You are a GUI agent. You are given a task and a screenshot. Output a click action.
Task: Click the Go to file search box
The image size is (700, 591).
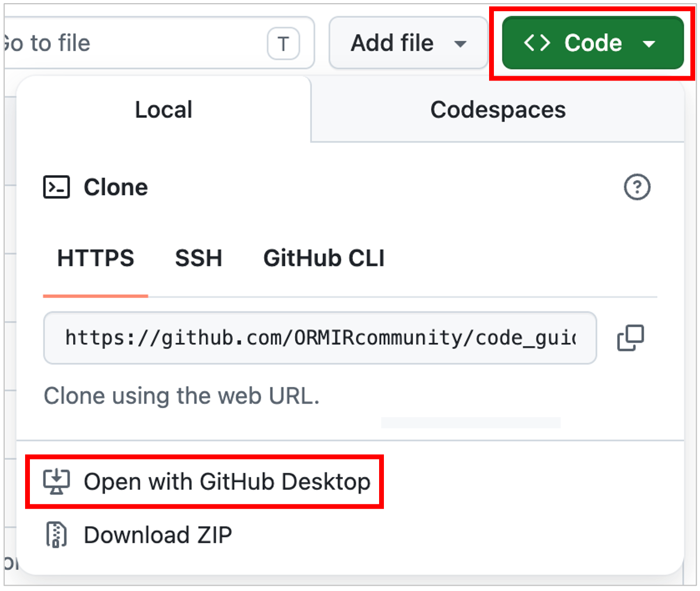pos(158,43)
